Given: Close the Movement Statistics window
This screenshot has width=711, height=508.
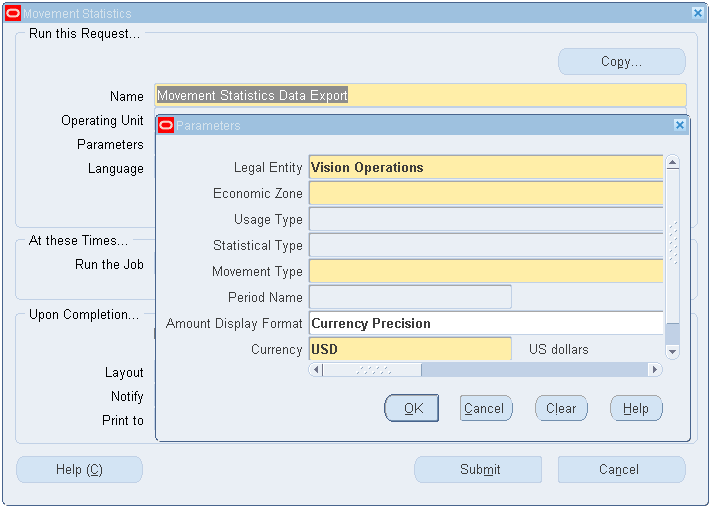Looking at the screenshot, I should 698,13.
